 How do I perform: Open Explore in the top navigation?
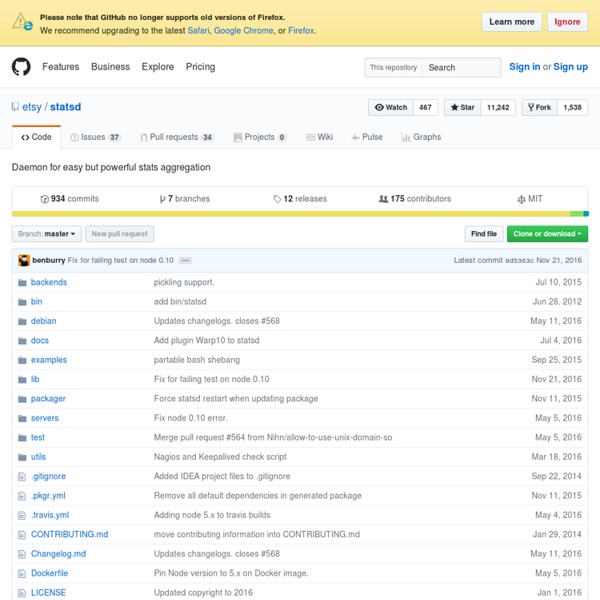pyautogui.click(x=158, y=67)
